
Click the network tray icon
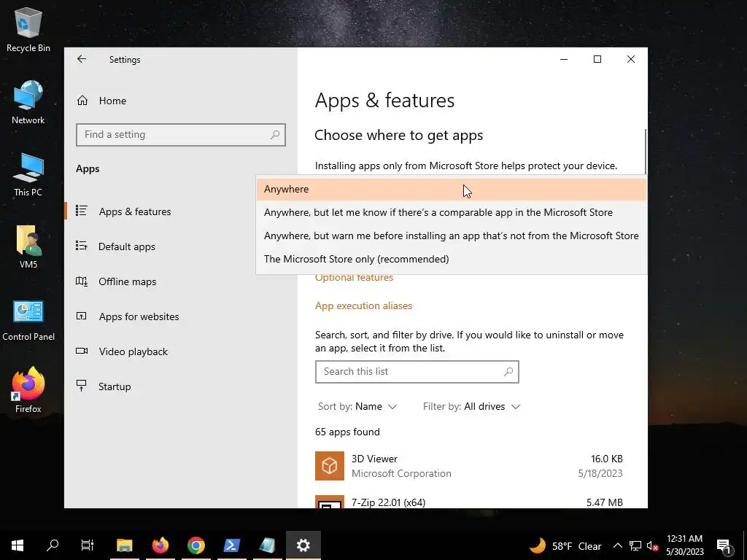pos(635,545)
